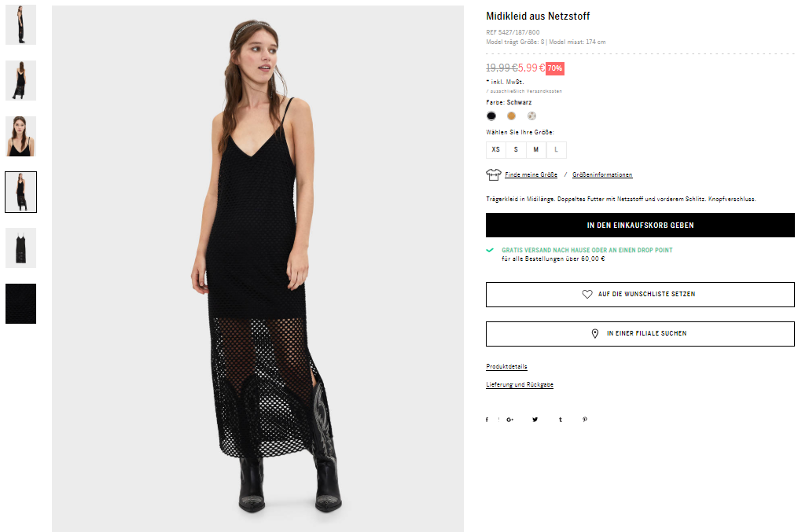
Task: Search in a store with Filiale button
Action: pyautogui.click(x=640, y=334)
